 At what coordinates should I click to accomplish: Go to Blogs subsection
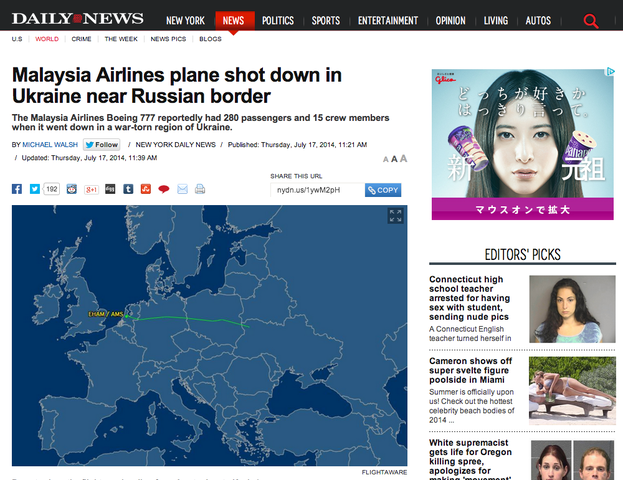tap(210, 39)
